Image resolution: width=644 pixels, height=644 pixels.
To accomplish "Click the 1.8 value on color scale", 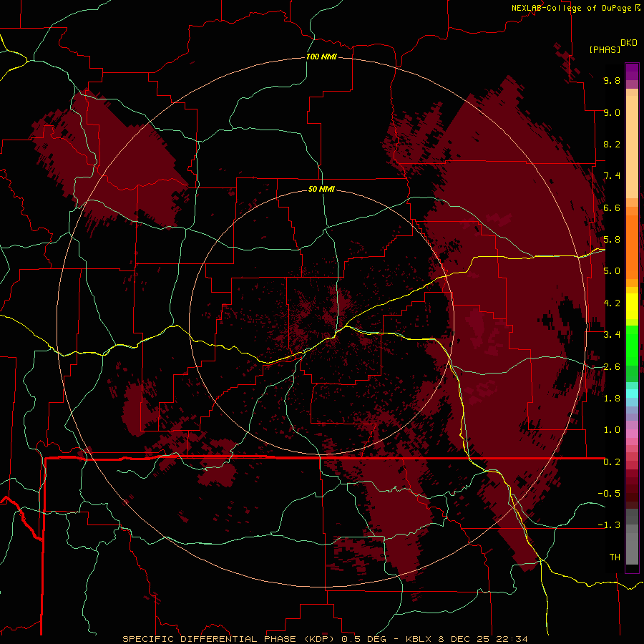I will click(x=612, y=399).
